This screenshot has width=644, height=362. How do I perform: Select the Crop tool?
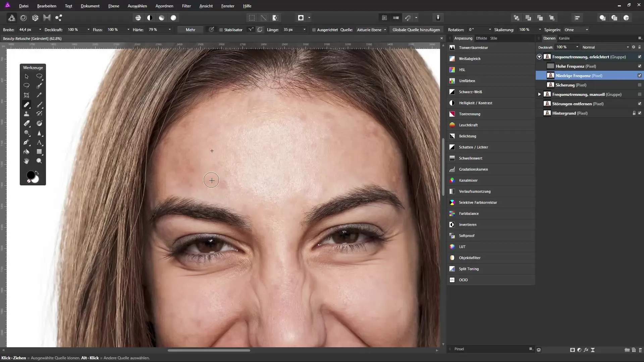[26, 95]
